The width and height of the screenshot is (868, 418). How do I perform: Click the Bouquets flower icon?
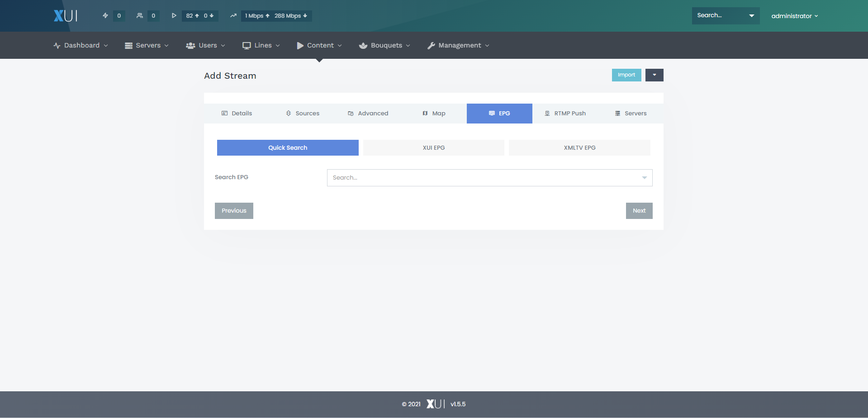[x=363, y=46]
